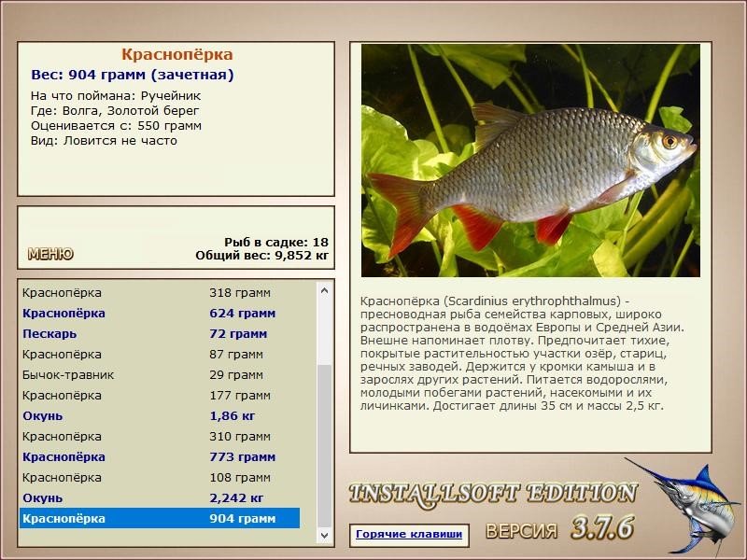
Task: Click the rudd fish photo
Action: (530, 161)
